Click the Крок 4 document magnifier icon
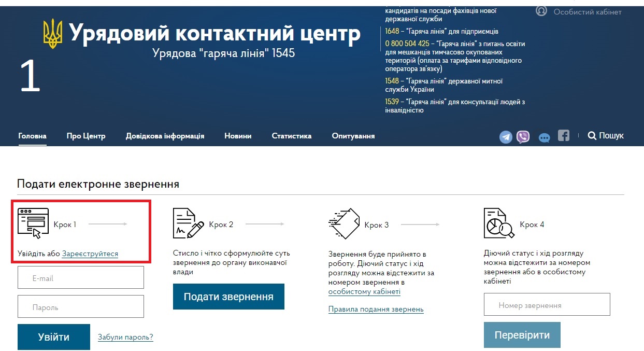The height and width of the screenshot is (351, 644). 498,223
